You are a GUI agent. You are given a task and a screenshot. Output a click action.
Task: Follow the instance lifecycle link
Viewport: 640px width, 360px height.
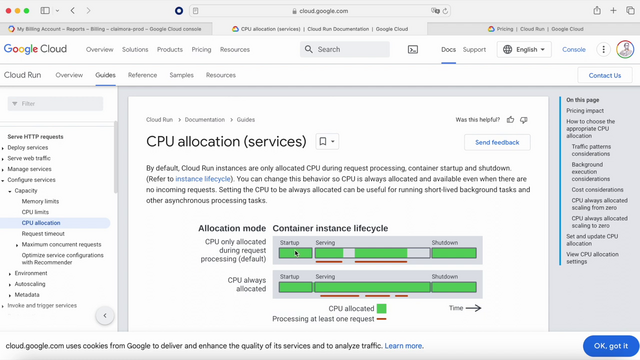203,179
